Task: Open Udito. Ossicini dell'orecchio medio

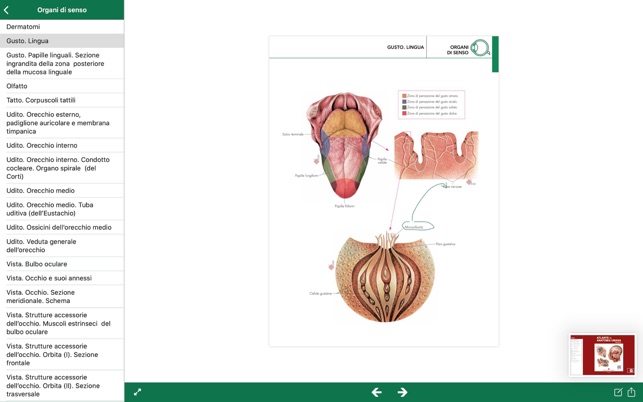Action: [62, 227]
